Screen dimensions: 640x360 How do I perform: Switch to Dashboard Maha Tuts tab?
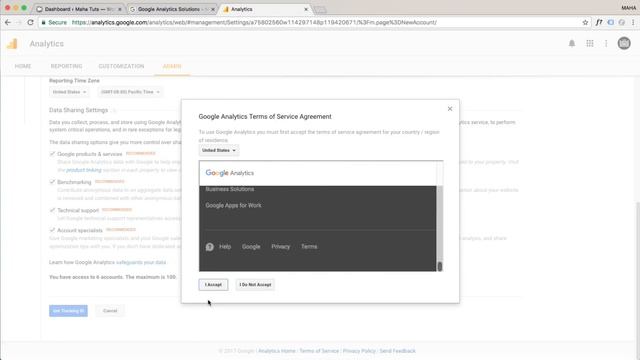pos(78,9)
